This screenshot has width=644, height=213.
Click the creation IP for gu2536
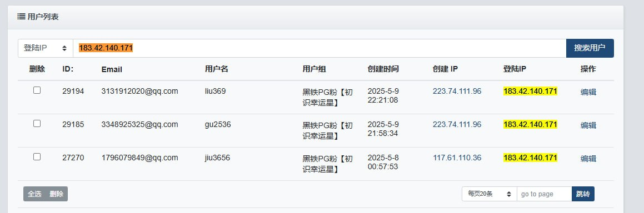[457, 124]
